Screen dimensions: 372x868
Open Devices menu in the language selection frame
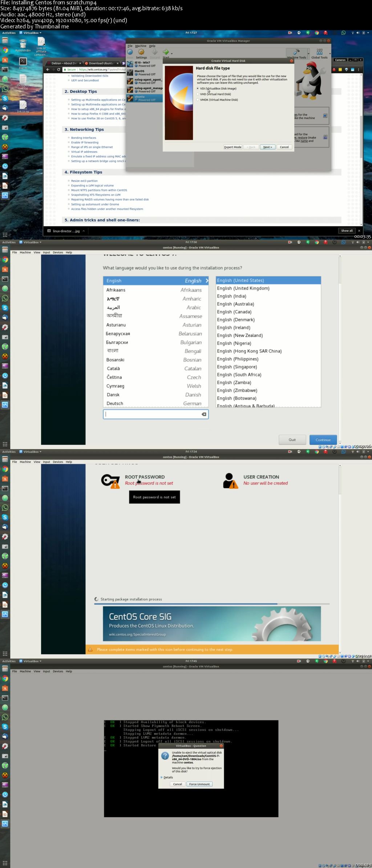pyautogui.click(x=58, y=252)
